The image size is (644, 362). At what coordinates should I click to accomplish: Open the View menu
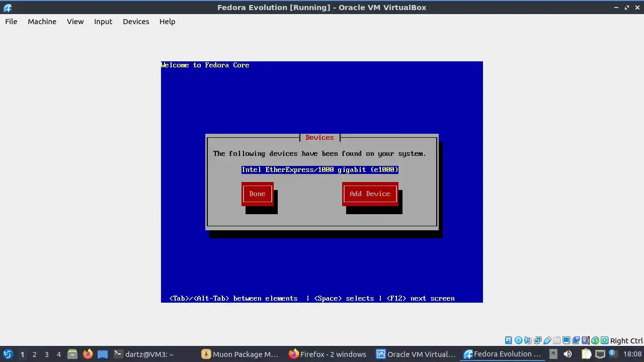point(75,21)
